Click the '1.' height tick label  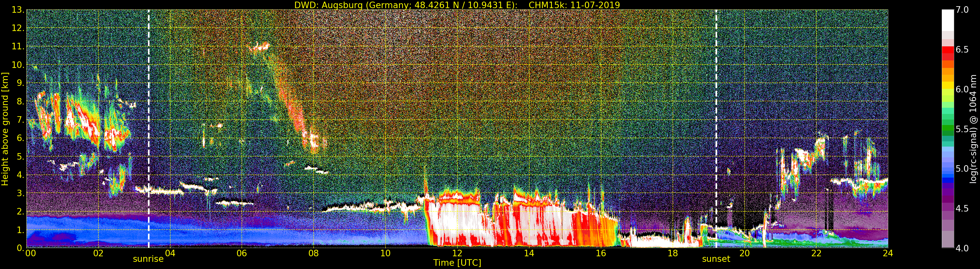click(x=20, y=230)
